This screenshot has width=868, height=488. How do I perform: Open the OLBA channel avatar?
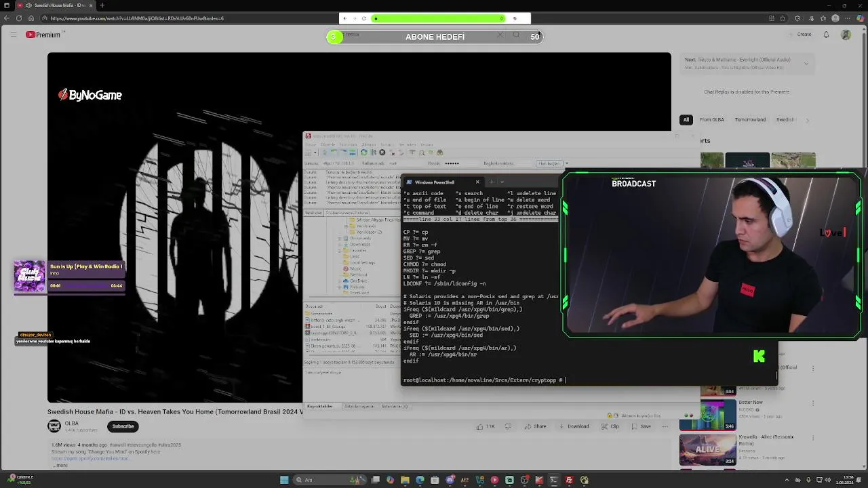click(54, 426)
